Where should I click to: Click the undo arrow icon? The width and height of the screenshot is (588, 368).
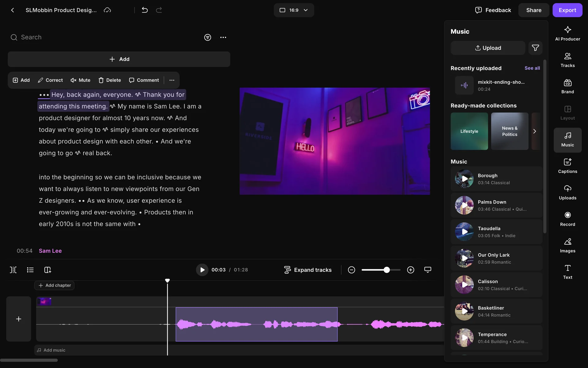(x=145, y=10)
